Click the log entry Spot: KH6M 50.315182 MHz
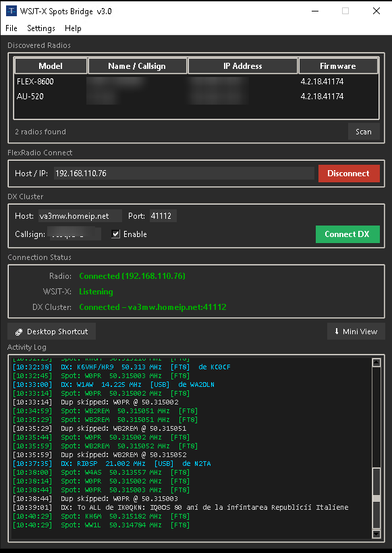The width and height of the screenshot is (392, 553). [101, 516]
